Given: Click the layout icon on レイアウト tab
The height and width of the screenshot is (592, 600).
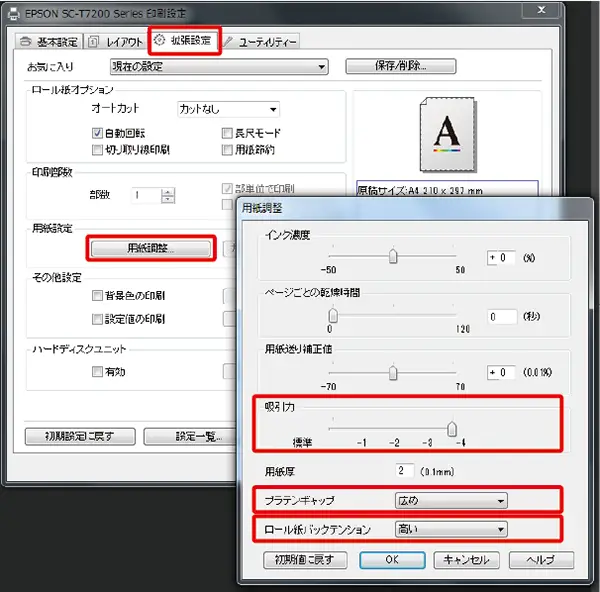Looking at the screenshot, I should coord(93,41).
